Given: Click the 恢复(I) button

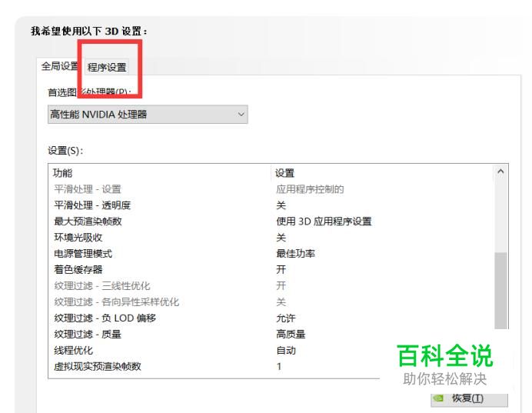Looking at the screenshot, I should 469,398.
